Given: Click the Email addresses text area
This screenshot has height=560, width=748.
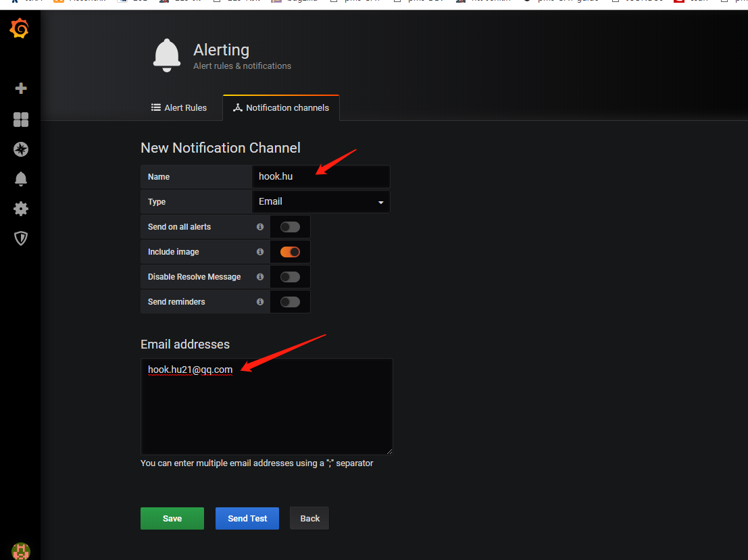Looking at the screenshot, I should tap(266, 405).
